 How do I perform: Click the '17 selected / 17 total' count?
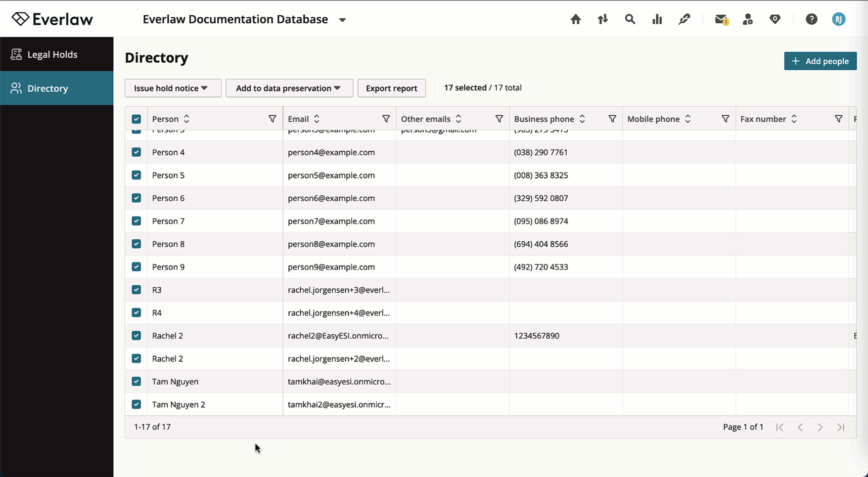click(483, 87)
